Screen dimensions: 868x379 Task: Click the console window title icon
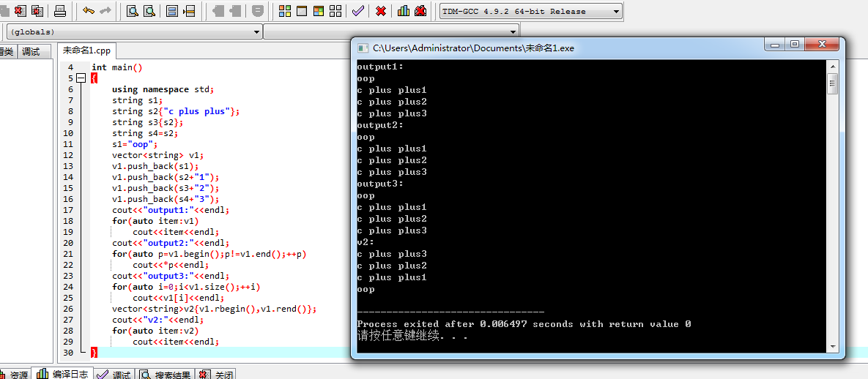tap(363, 48)
